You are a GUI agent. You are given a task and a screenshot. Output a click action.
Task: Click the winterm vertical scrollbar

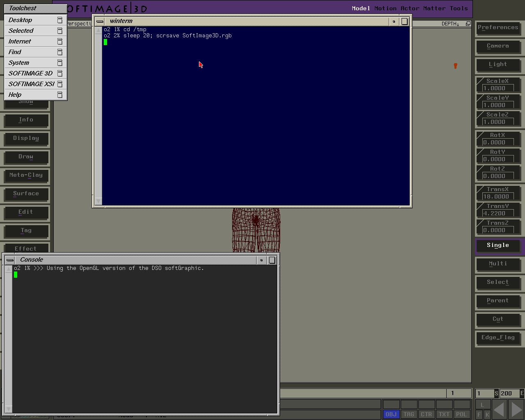coord(98,116)
